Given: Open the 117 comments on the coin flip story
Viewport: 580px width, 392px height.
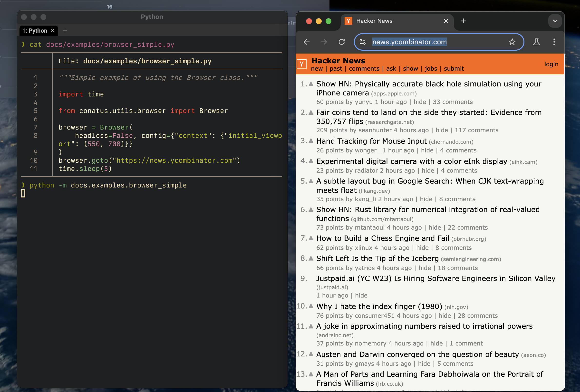Looking at the screenshot, I should coord(476,130).
